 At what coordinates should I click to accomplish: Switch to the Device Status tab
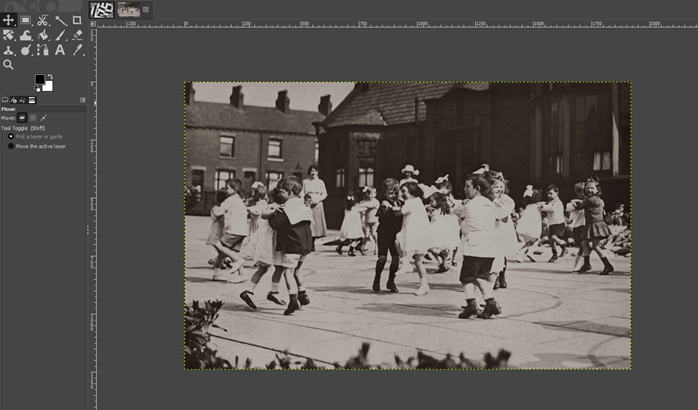(13, 100)
